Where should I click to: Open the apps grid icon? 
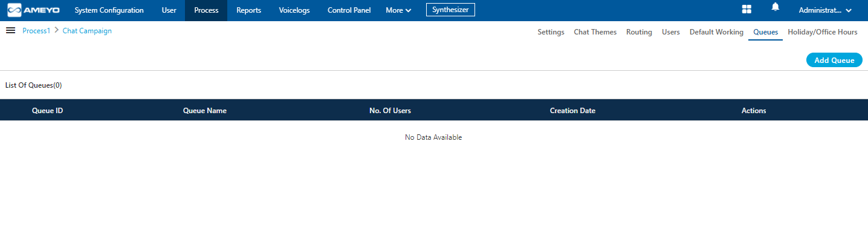747,9
